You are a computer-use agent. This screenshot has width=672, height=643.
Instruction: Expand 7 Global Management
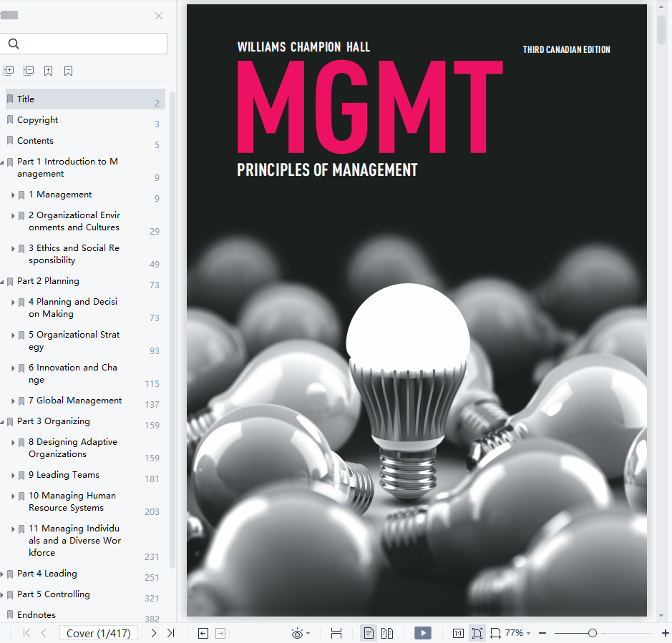[x=13, y=401]
